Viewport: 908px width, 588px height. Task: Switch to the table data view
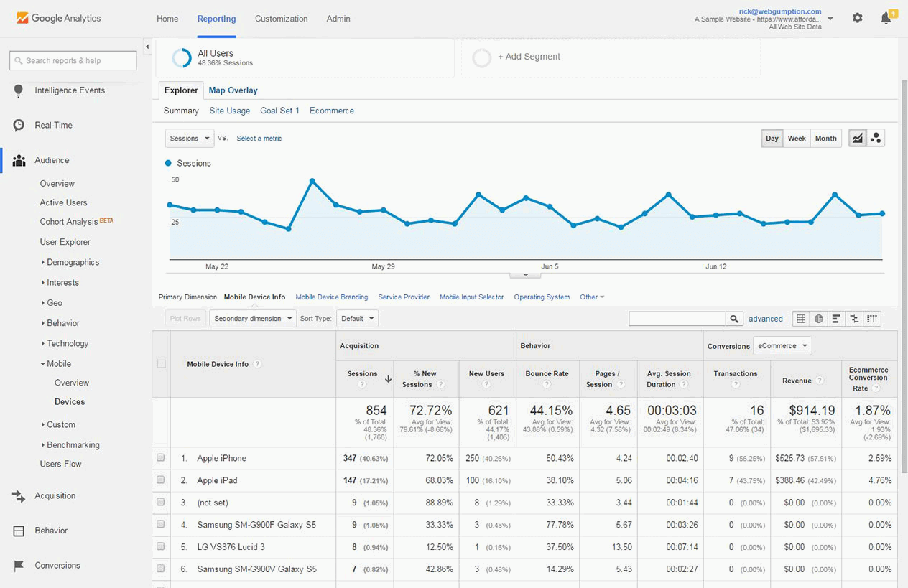point(800,318)
